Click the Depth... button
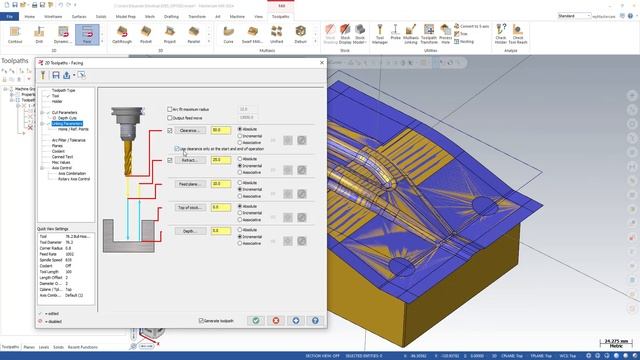 [190, 231]
